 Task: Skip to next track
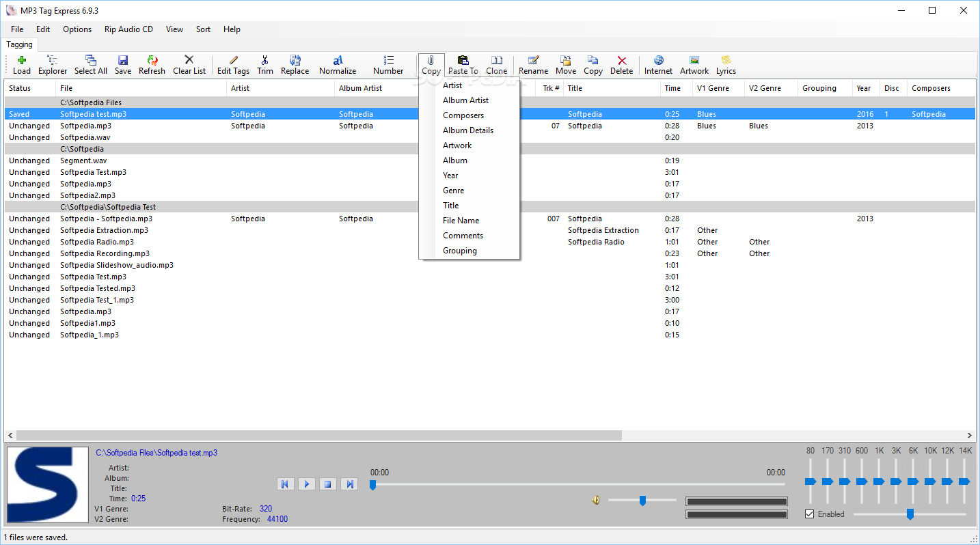350,484
